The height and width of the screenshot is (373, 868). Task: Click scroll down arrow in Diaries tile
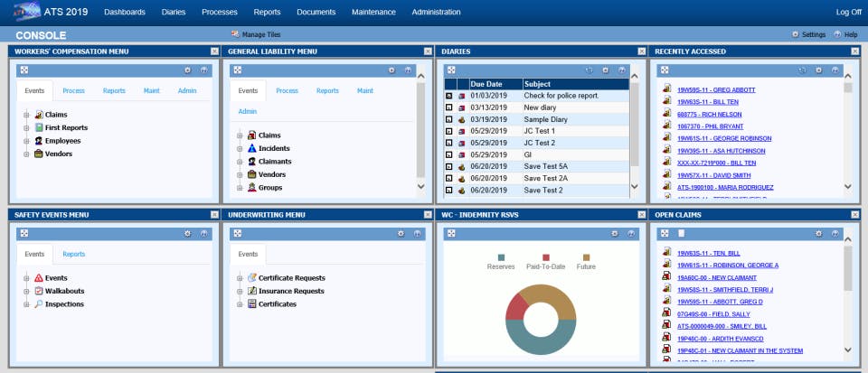(635, 187)
